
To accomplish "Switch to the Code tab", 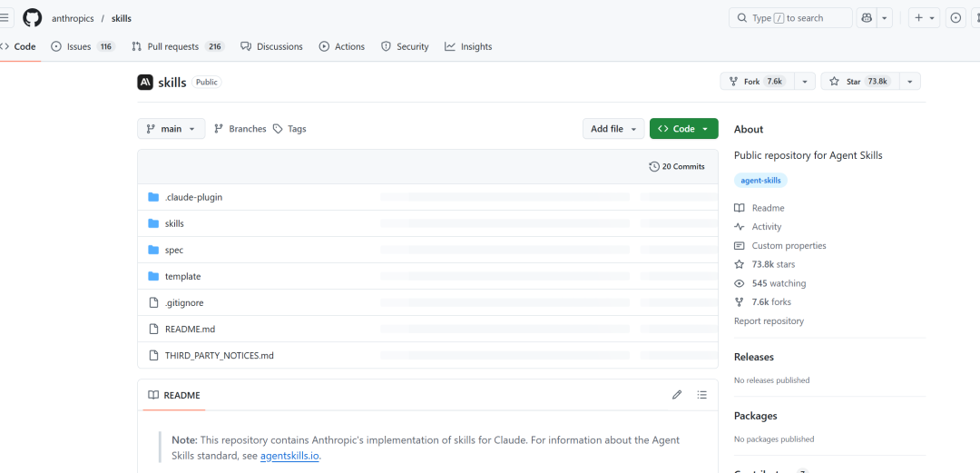I will 19,46.
